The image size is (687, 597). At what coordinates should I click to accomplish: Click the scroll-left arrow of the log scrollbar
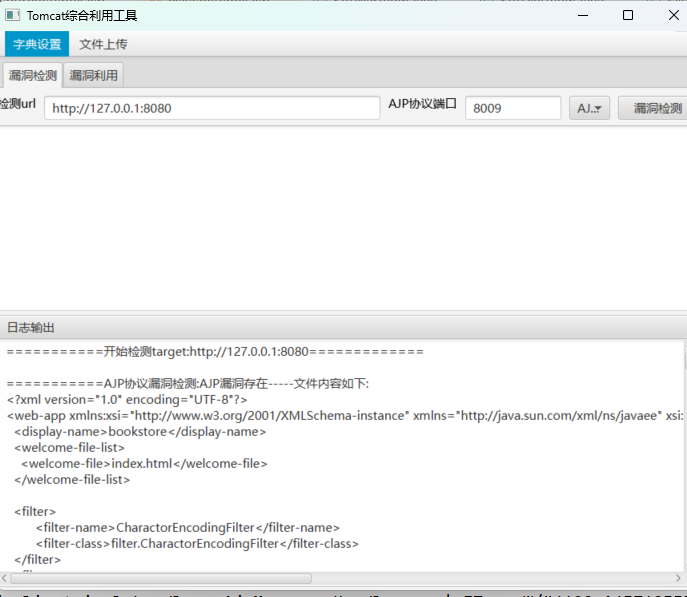(x=4, y=579)
